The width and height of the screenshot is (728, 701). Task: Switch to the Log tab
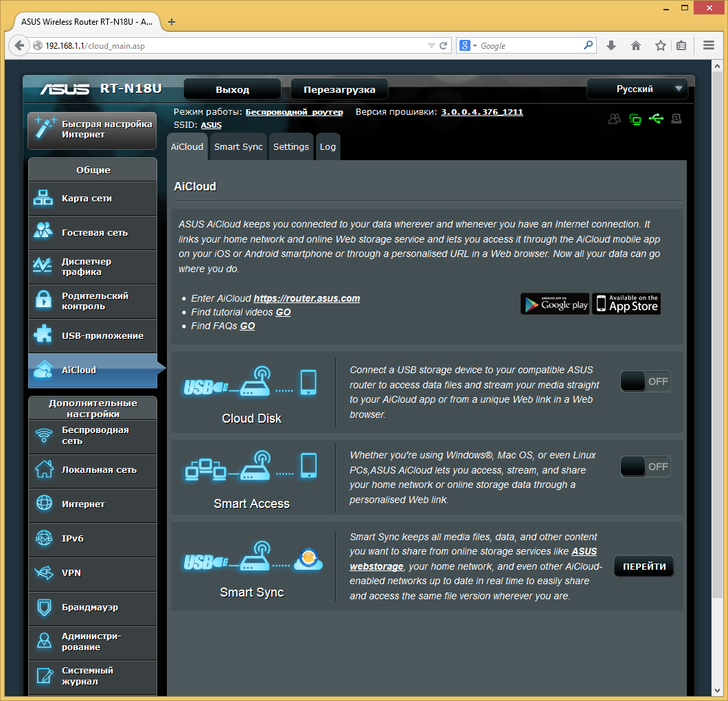328,147
